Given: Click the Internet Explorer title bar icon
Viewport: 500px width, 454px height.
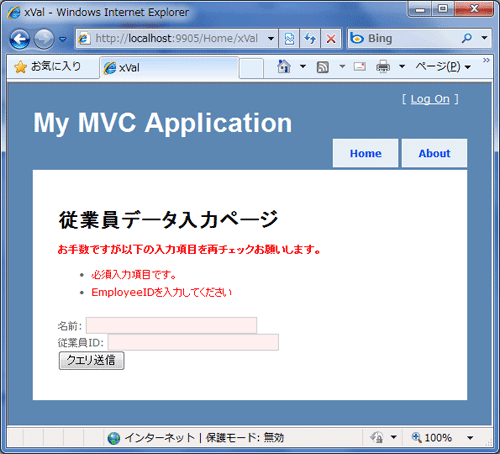Looking at the screenshot, I should tap(14, 12).
